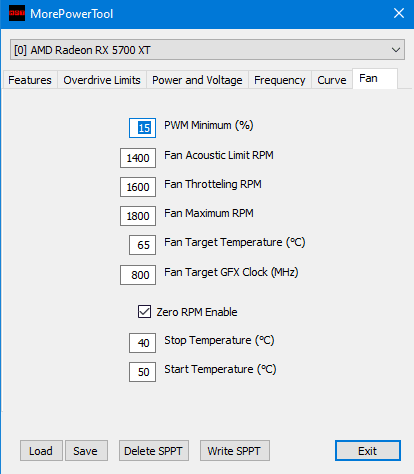Select the Fan Target Temperature field
Viewport: 414px width, 474px height.
click(142, 245)
